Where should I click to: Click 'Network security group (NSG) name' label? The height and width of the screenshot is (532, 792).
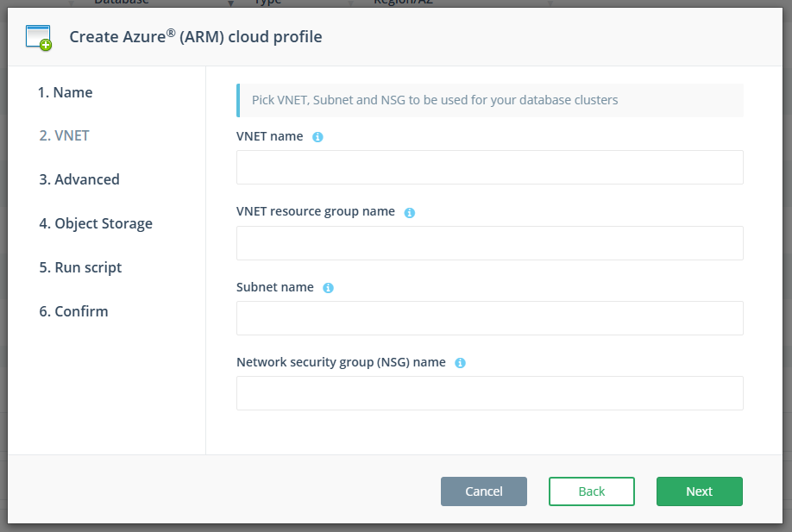pyautogui.click(x=341, y=362)
